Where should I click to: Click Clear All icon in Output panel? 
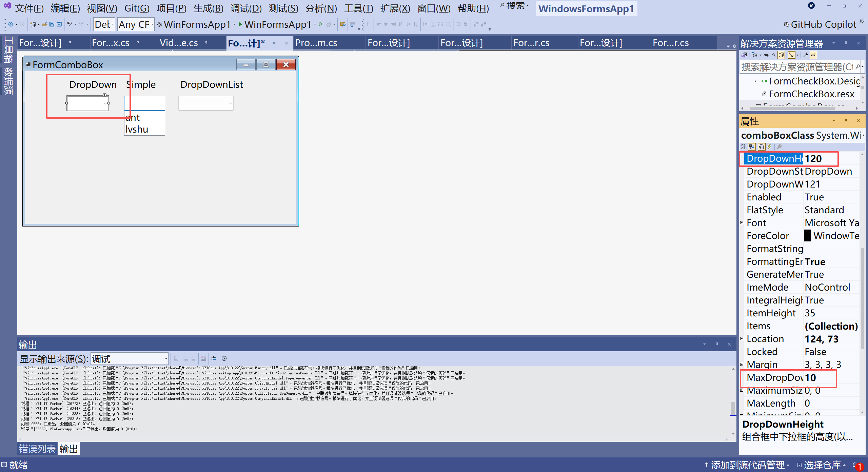pos(203,358)
